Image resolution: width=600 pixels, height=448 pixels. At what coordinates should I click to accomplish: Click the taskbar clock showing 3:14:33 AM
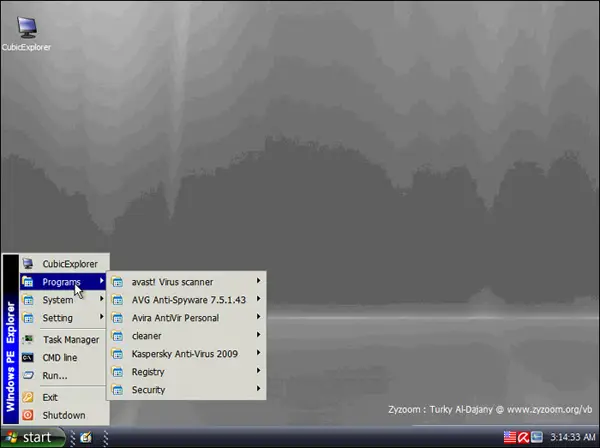(x=572, y=437)
